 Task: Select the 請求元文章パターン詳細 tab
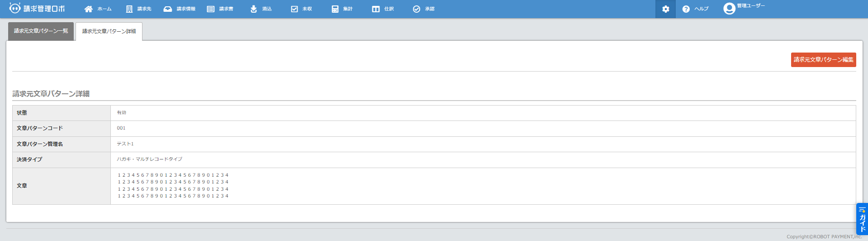click(109, 32)
